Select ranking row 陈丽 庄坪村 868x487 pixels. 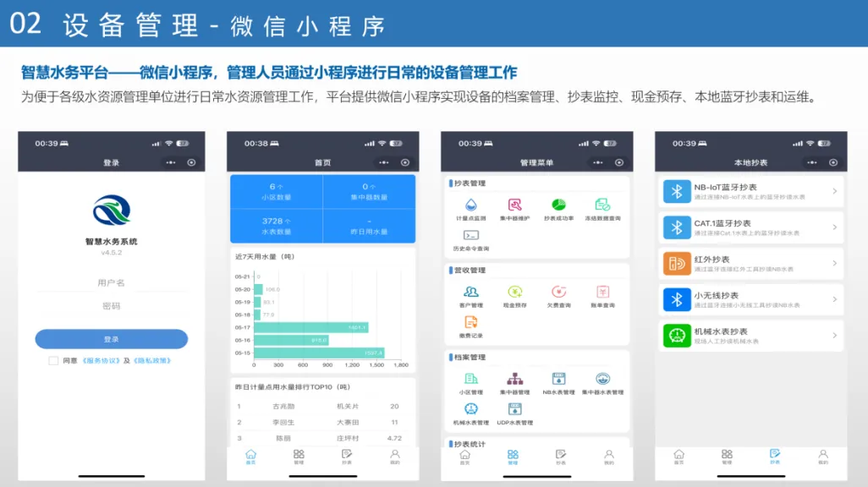click(x=322, y=438)
